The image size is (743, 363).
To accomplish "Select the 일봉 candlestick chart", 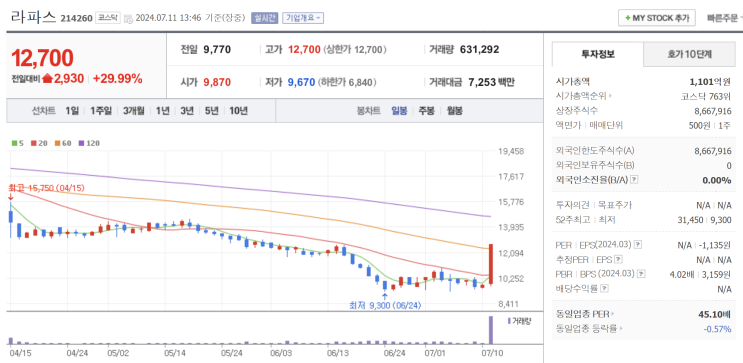I will tap(399, 111).
